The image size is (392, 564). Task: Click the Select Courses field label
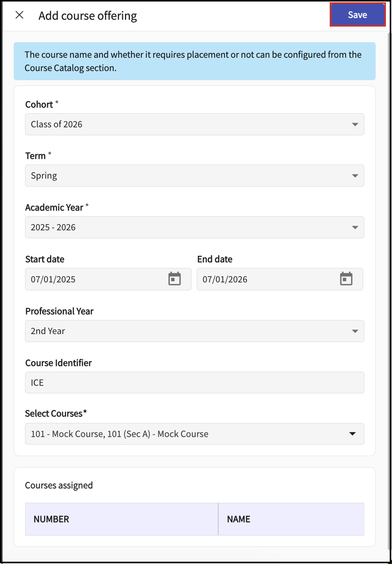click(x=55, y=413)
